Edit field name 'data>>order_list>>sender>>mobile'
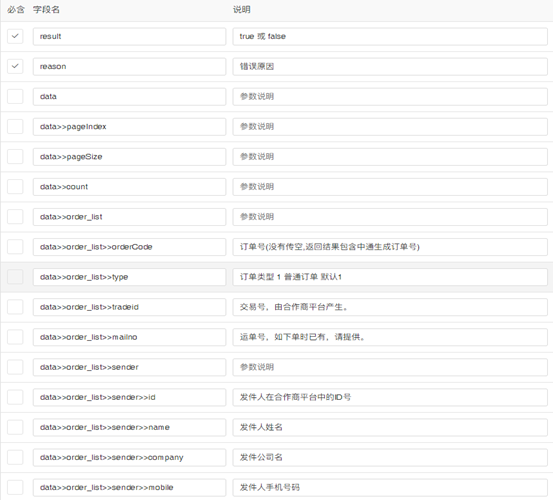Screen dimensions: 553x500 coord(129,488)
